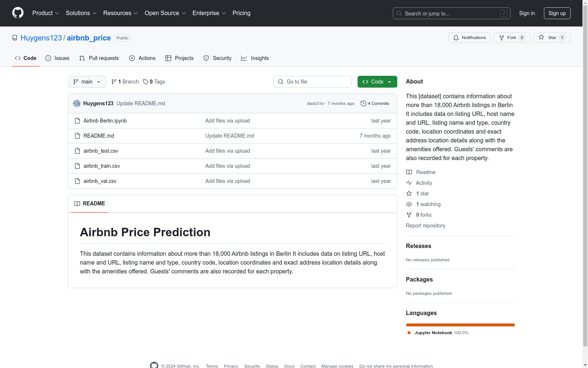Expand the Solutions menu
This screenshot has height=368, width=588.
tap(81, 13)
